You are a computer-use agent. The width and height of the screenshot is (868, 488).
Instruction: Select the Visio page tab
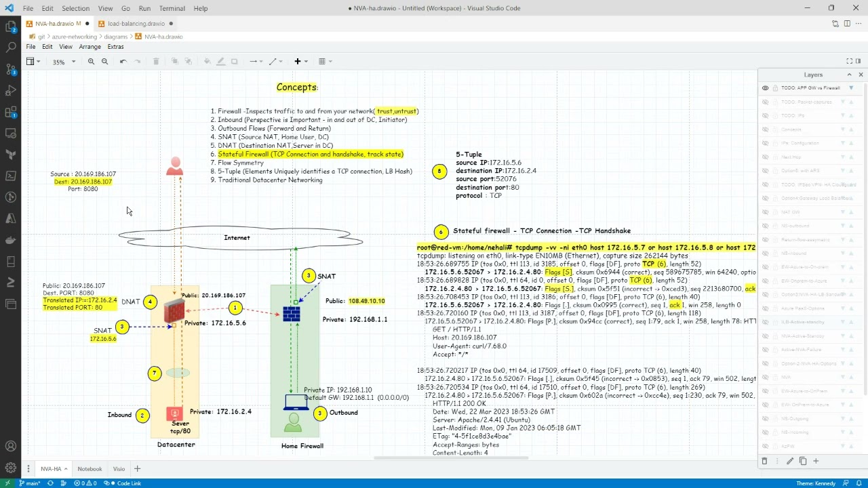[x=119, y=468]
